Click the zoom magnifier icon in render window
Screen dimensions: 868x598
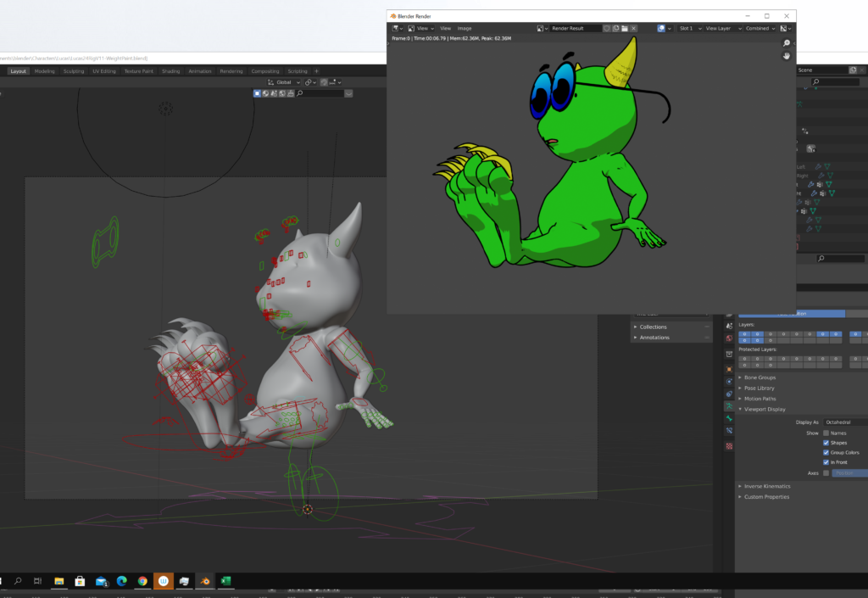click(786, 42)
